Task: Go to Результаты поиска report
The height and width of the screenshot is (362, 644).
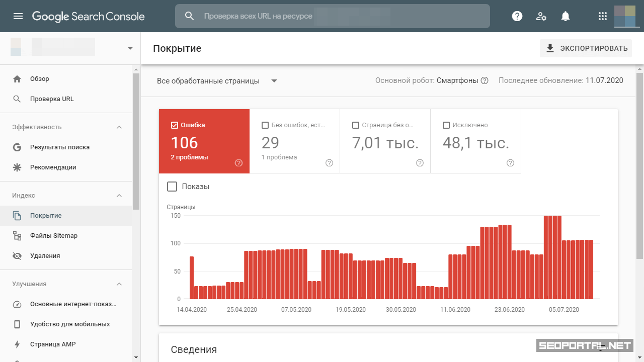Action: tap(59, 147)
